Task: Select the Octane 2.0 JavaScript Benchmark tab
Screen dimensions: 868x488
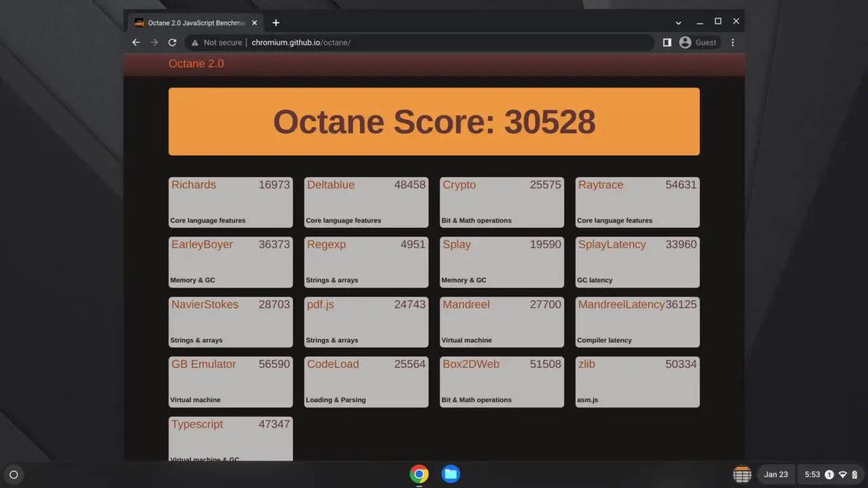Action: [x=196, y=22]
